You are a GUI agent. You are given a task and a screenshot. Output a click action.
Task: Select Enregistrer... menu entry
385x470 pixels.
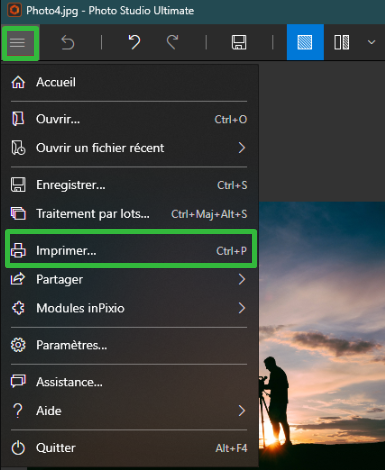(x=129, y=185)
